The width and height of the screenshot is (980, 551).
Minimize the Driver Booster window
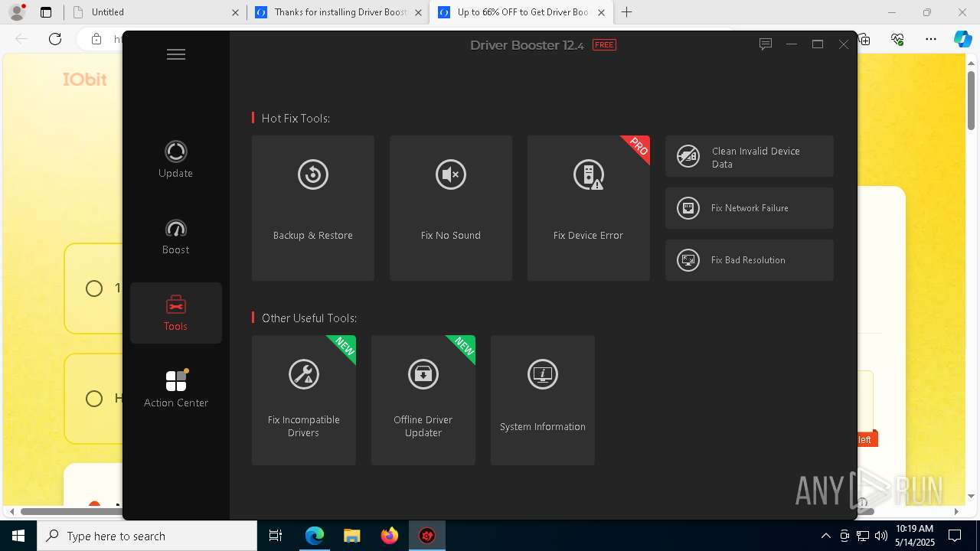(792, 44)
